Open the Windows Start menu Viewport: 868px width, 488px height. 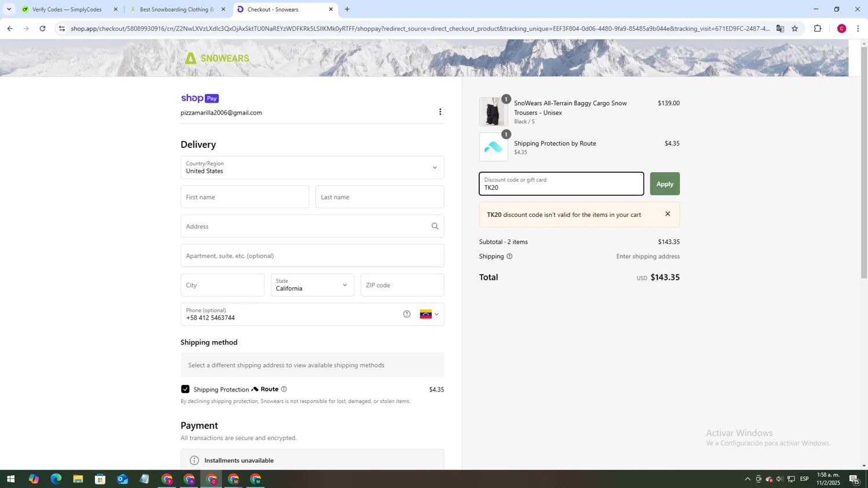(x=10, y=479)
